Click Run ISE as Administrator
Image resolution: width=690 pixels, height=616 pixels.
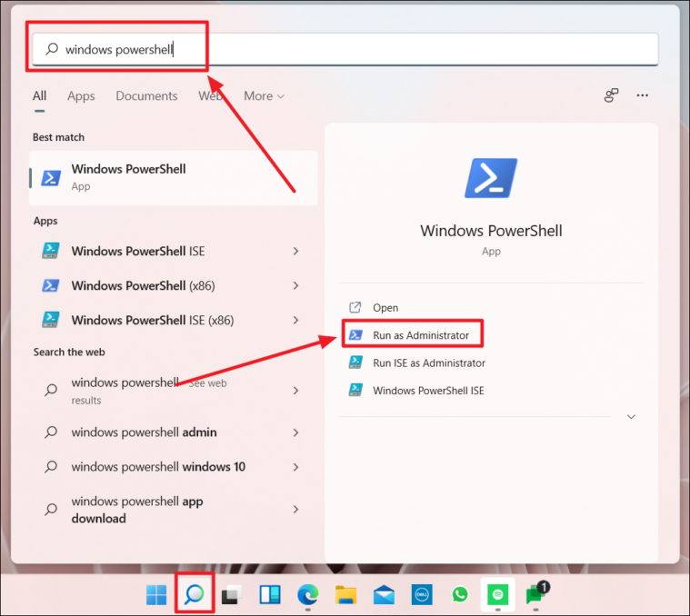(x=428, y=363)
